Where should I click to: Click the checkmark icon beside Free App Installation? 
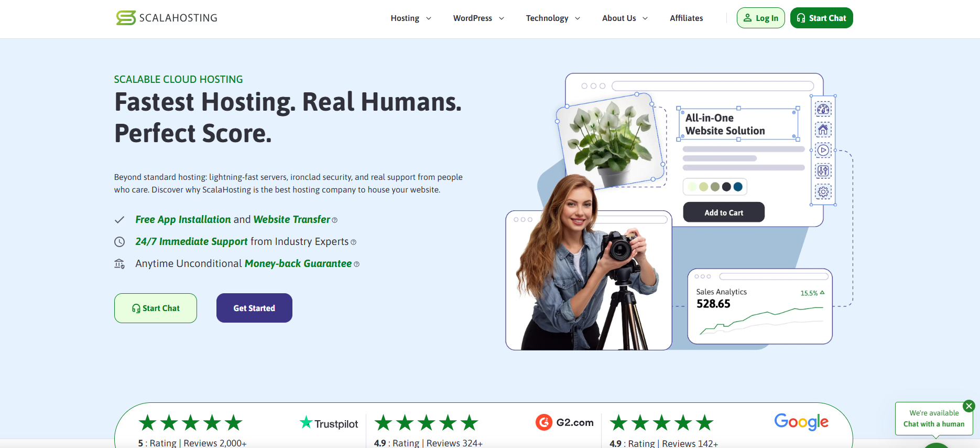pos(119,220)
